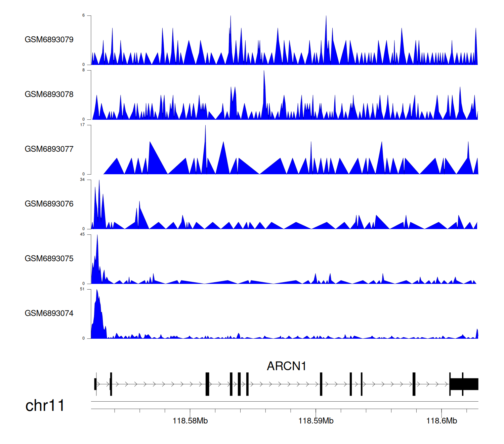504x444 pixels.
Task: Click the y-axis maximum value 51
Action: tap(82, 289)
